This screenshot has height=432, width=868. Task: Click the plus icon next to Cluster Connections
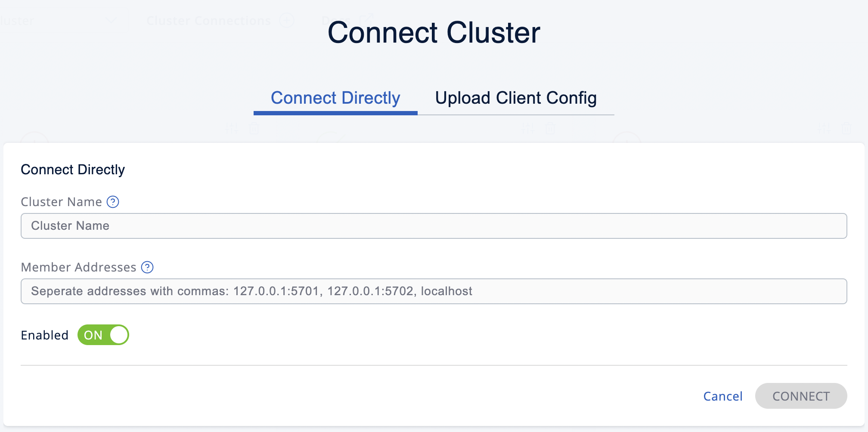tap(288, 20)
